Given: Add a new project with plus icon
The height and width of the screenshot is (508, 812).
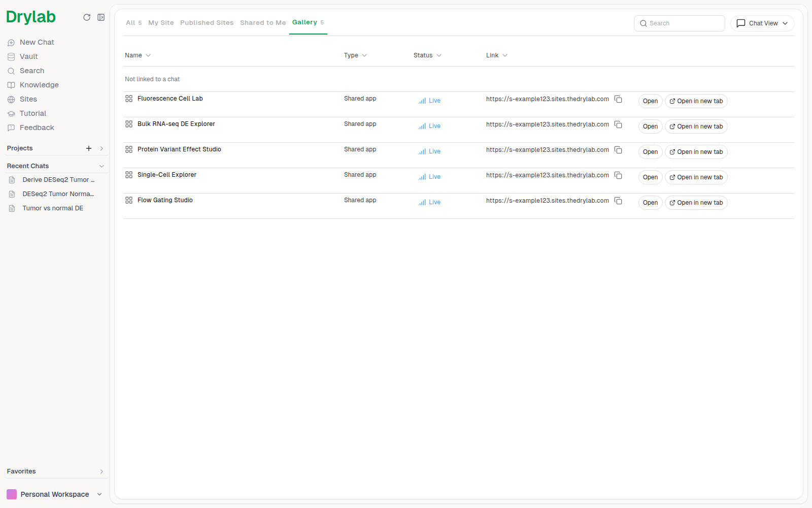Looking at the screenshot, I should [x=89, y=148].
